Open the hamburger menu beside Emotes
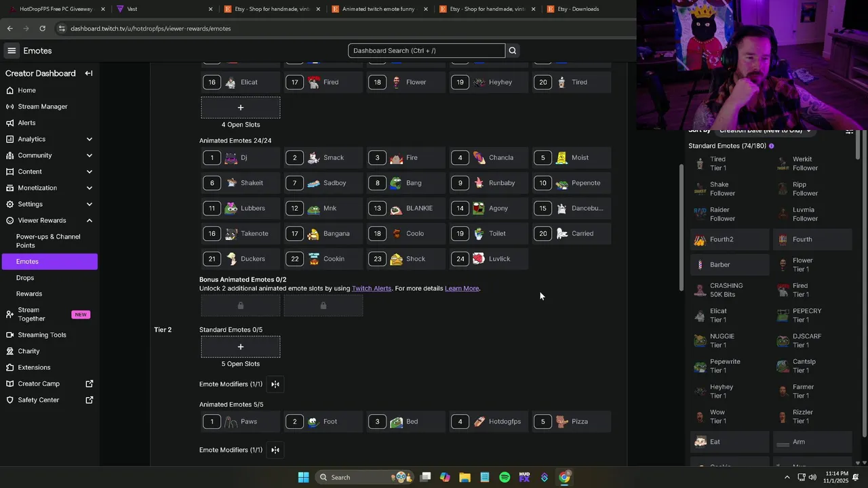This screenshot has width=868, height=488. pos(12,51)
